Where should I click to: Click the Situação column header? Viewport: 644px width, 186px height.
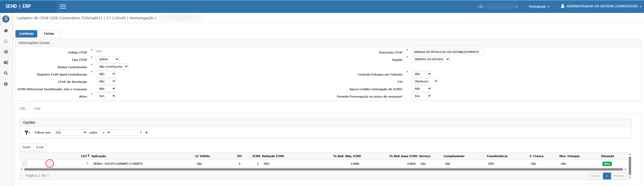tap(608, 156)
